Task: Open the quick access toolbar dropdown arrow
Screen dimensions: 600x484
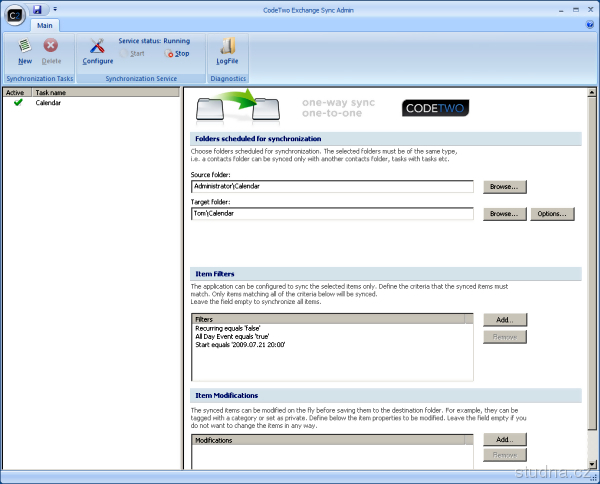Action: pos(55,9)
